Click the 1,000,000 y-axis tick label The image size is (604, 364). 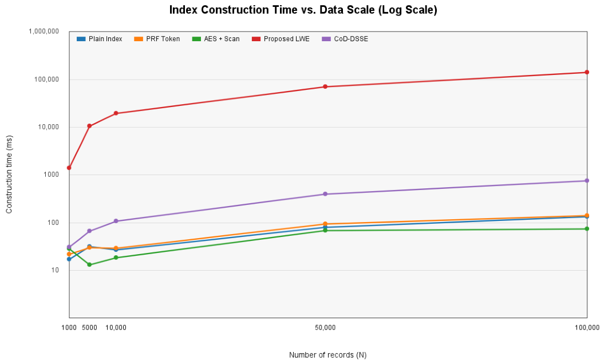click(x=44, y=31)
